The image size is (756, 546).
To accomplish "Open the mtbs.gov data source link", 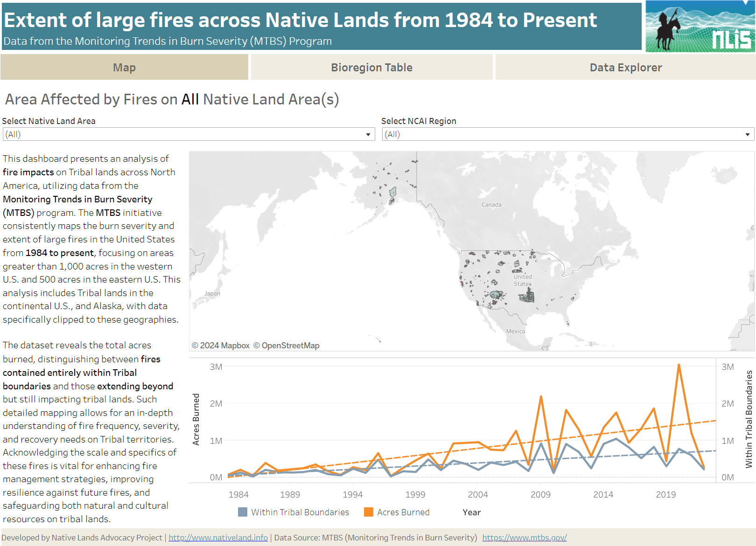I will click(x=524, y=537).
